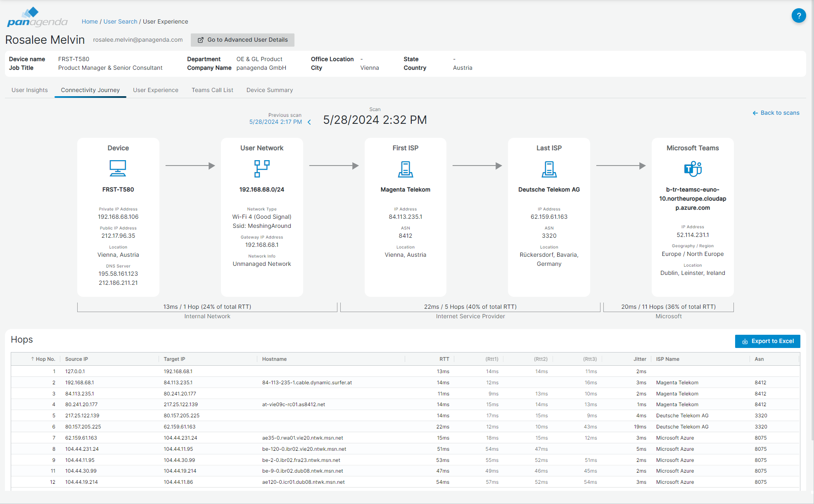Select the 192.168.68.106 private IP
Image resolution: width=814 pixels, height=504 pixels.
coord(118,217)
